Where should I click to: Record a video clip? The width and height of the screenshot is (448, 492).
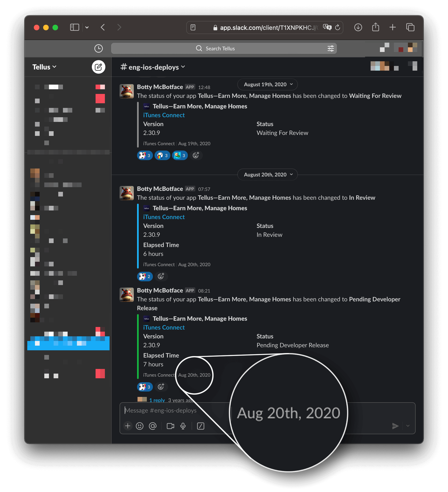coord(170,426)
